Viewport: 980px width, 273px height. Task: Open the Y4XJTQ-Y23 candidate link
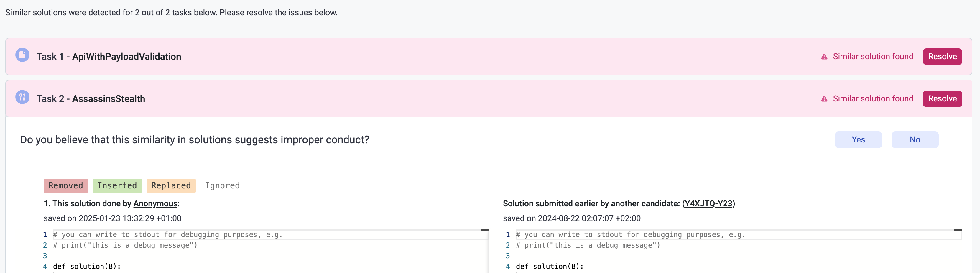(708, 203)
